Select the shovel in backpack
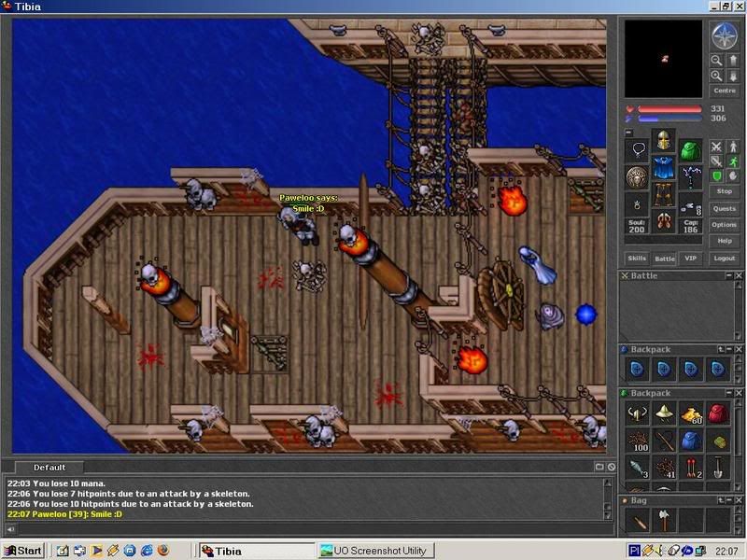The height and width of the screenshot is (560, 747). [x=717, y=468]
